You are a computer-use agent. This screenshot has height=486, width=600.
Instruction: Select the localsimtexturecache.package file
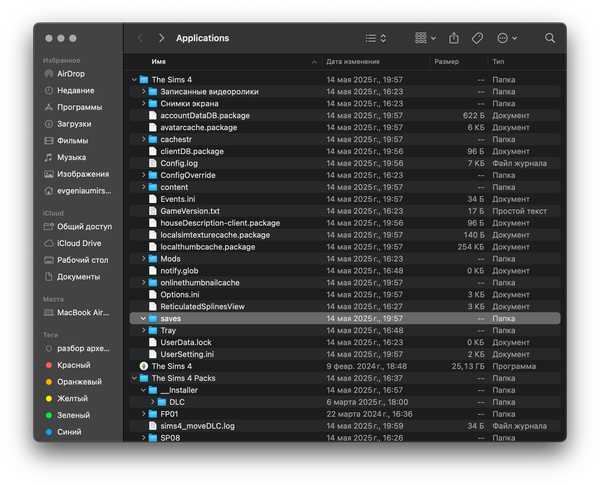tap(345, 235)
